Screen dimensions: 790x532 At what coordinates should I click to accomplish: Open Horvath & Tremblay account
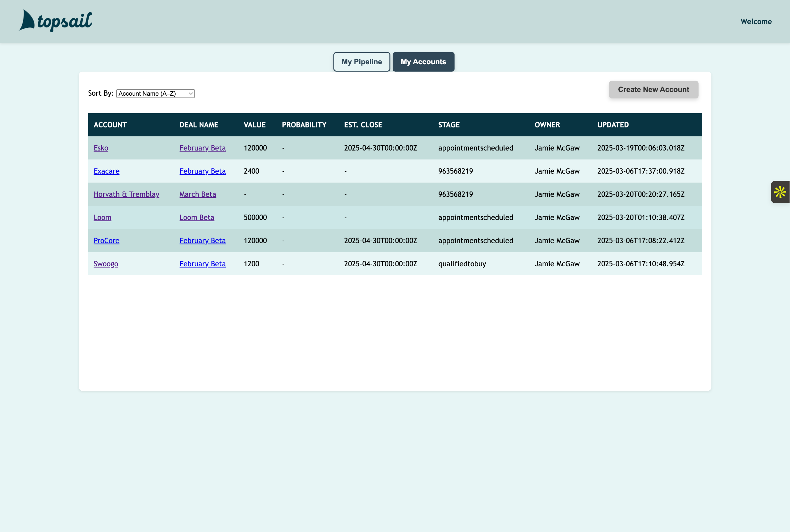click(126, 194)
